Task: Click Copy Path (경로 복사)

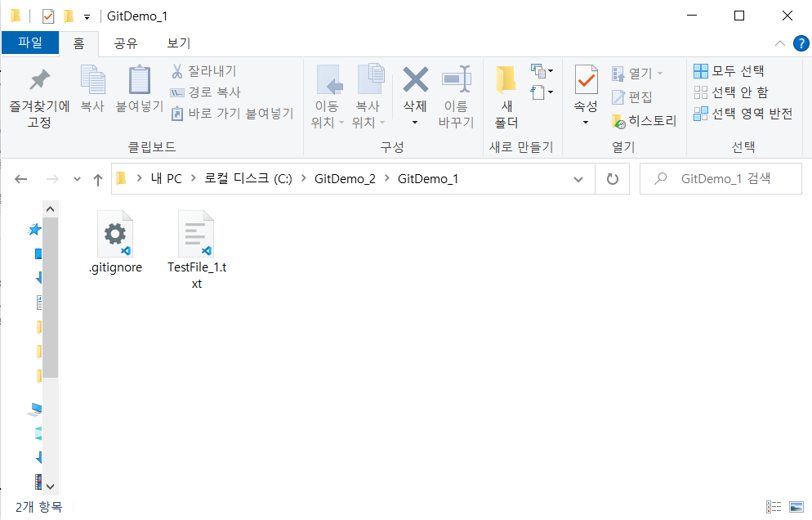Action: 206,92
